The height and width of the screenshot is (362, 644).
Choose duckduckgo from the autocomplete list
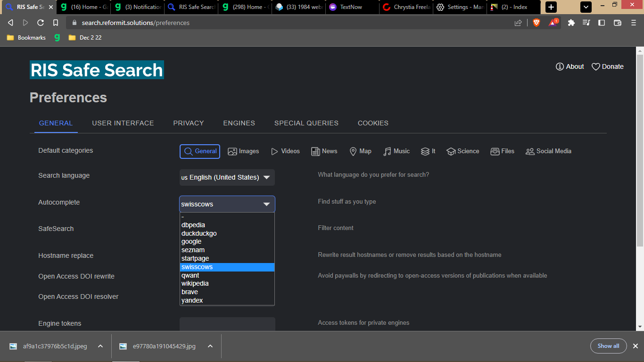point(199,233)
